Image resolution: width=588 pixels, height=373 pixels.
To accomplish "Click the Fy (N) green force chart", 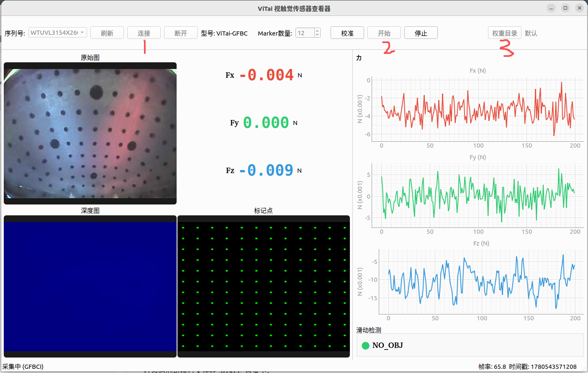I will pos(477,196).
